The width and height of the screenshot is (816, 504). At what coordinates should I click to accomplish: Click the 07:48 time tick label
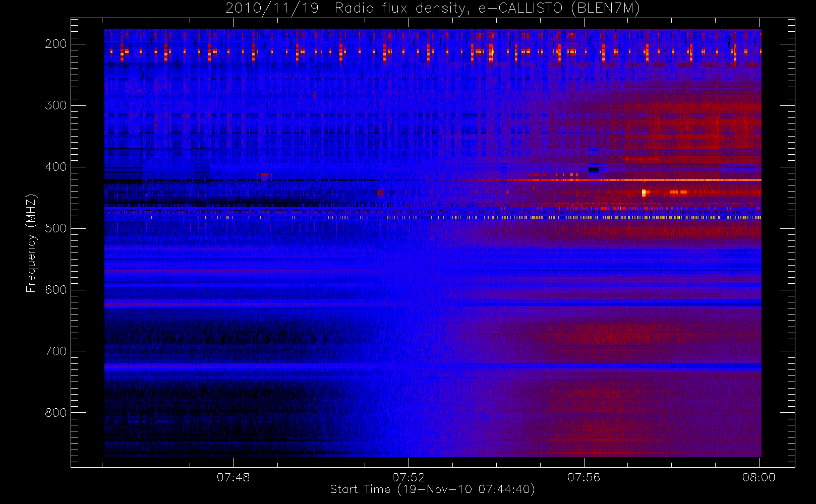[x=234, y=477]
